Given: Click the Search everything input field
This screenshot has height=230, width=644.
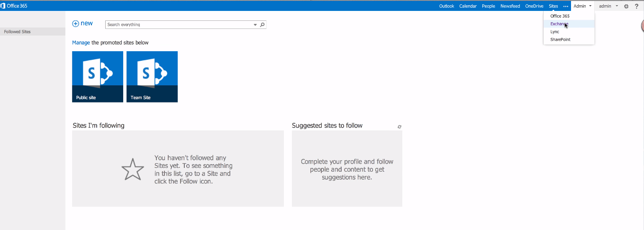Looking at the screenshot, I should (179, 25).
